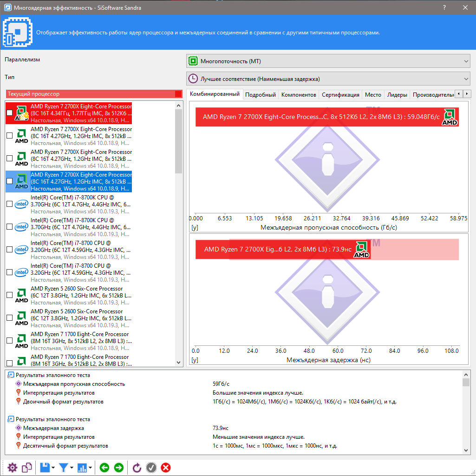The width and height of the screenshot is (476, 476).
Task: Select the second AMD Ryzen 5 2600 checkbox
Action: [x=9, y=317]
